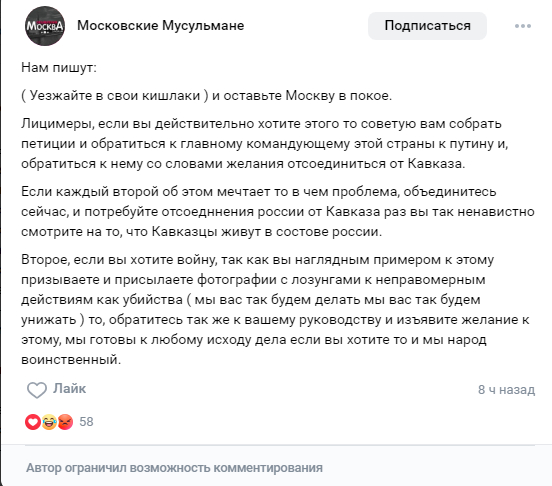This screenshot has height=486, width=552.
Task: Subscribe using the Подписаться button
Action: tap(427, 26)
